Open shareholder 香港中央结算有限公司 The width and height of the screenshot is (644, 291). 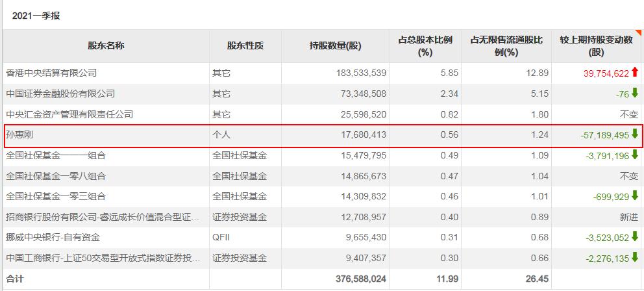pos(51,73)
